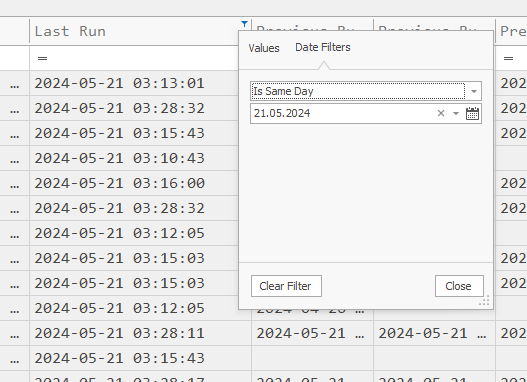The height and width of the screenshot is (382, 527).
Task: Switch to the Values tab
Action: click(264, 48)
